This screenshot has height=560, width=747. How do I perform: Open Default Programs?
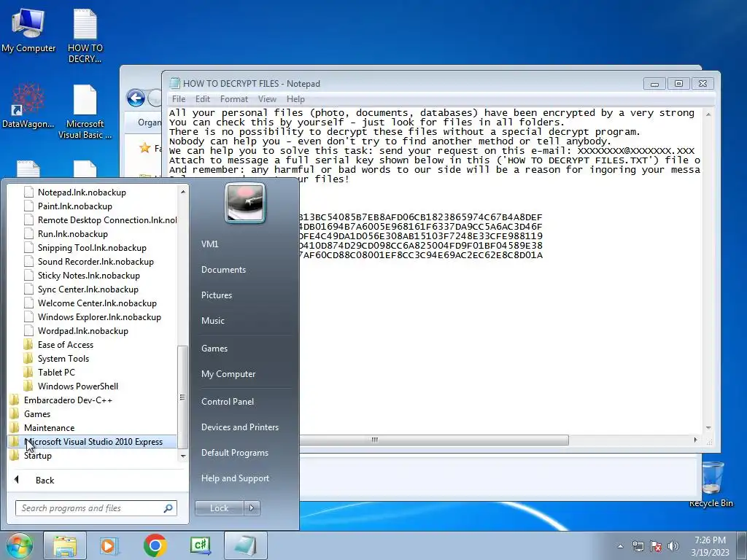coord(234,453)
